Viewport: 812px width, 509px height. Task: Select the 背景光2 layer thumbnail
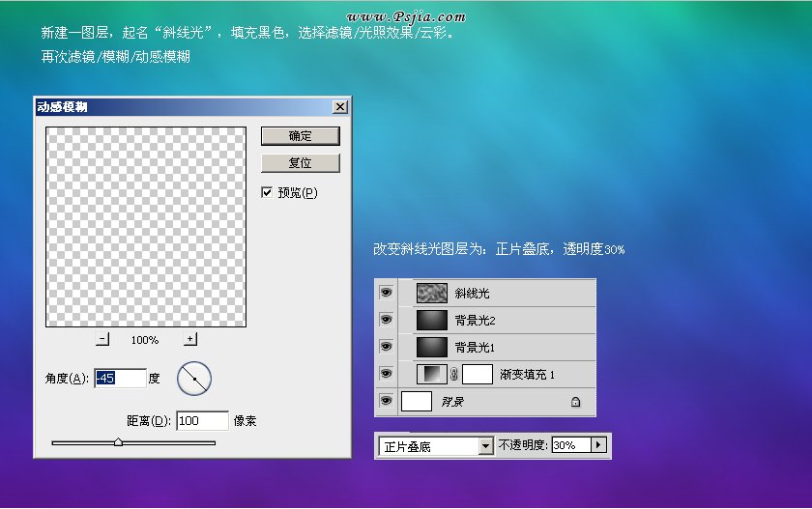pyautogui.click(x=431, y=320)
